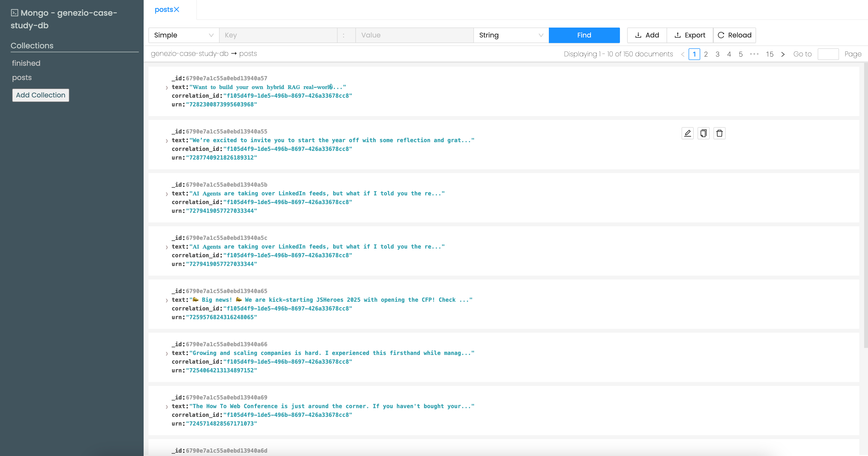Expand text of 'Want to build your own' document
The width and height of the screenshot is (868, 456).
[x=166, y=88]
